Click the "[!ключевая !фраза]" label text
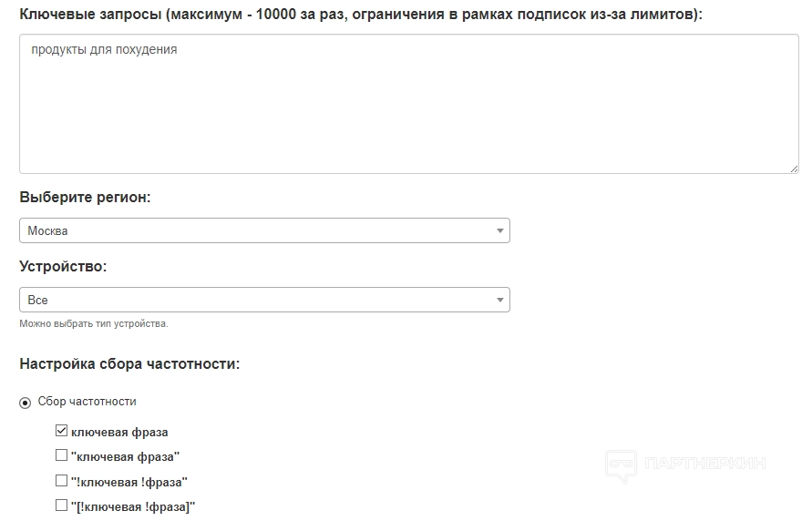 pyautogui.click(x=133, y=506)
